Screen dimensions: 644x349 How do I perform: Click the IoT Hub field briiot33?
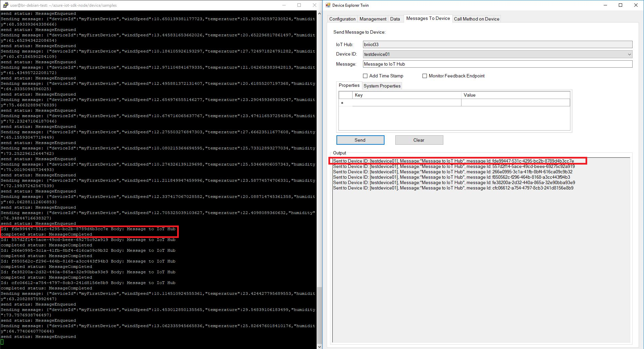point(497,44)
